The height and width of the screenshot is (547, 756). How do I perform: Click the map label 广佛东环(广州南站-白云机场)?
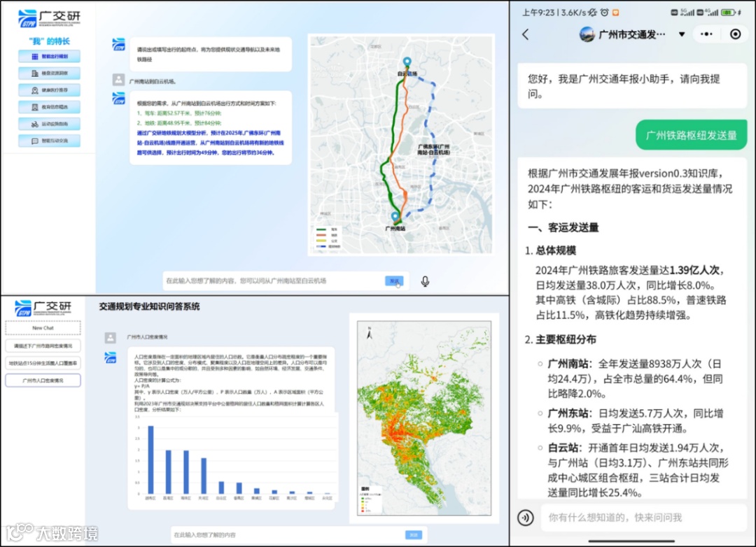pos(433,149)
